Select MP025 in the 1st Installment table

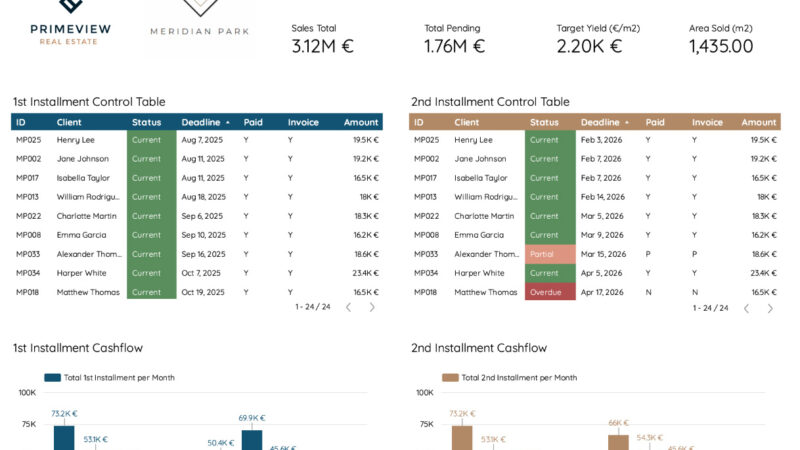pos(29,140)
